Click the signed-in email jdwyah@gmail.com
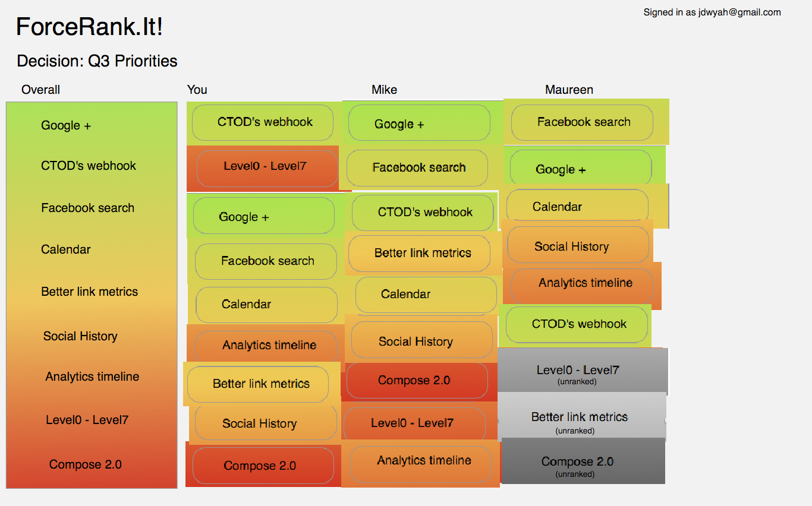Screen dimensions: 812x506 click(x=739, y=12)
